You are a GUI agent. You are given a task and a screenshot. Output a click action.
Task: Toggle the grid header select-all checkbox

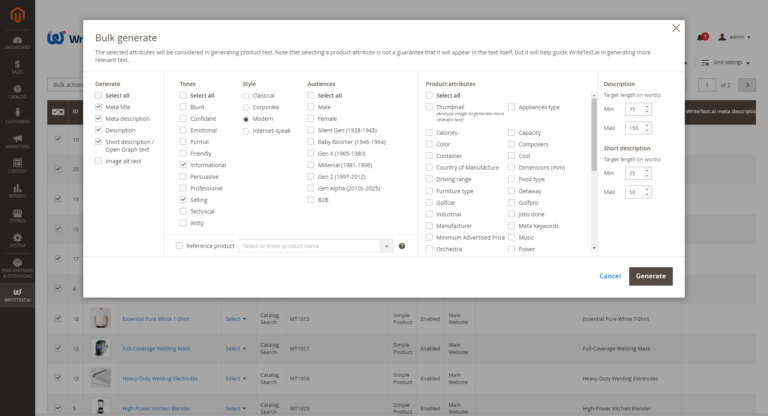pyautogui.click(x=58, y=112)
